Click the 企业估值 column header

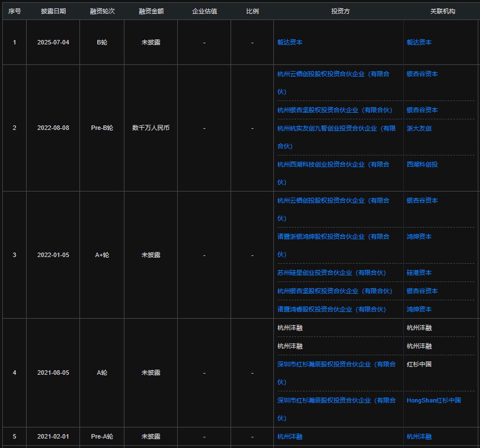pos(204,11)
